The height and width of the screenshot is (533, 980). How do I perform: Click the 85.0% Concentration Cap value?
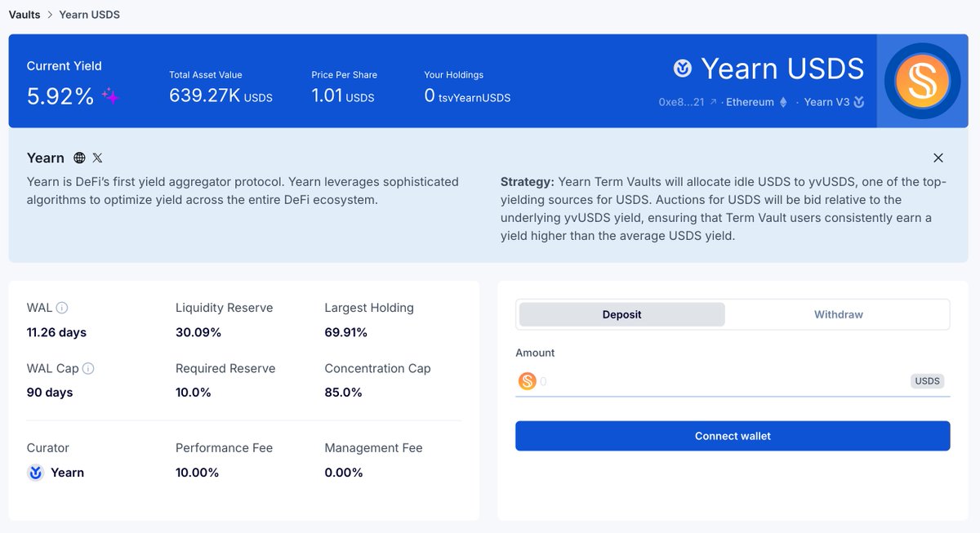pos(344,393)
